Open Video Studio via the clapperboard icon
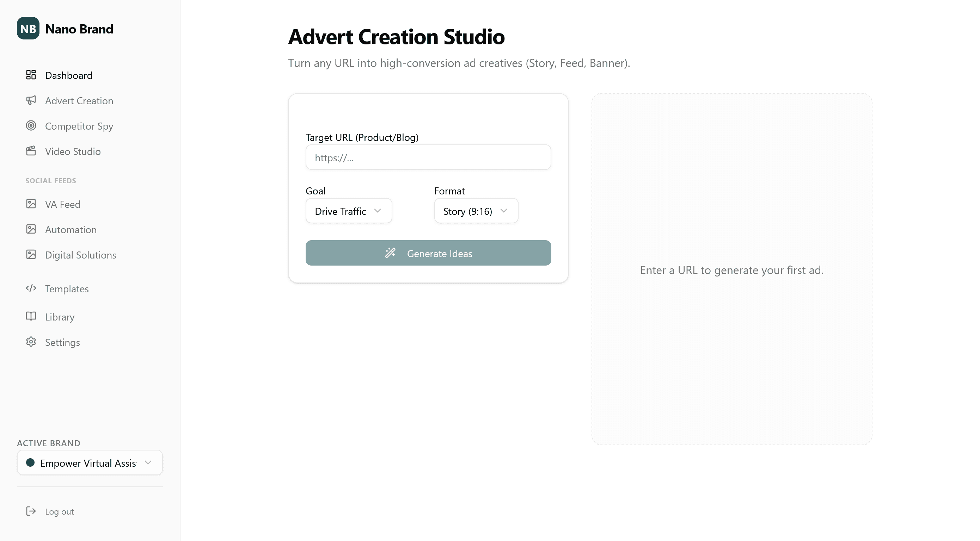 tap(31, 151)
